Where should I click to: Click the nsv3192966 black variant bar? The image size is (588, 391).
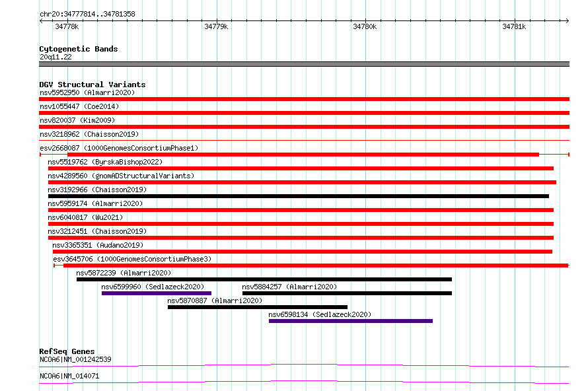(x=299, y=196)
